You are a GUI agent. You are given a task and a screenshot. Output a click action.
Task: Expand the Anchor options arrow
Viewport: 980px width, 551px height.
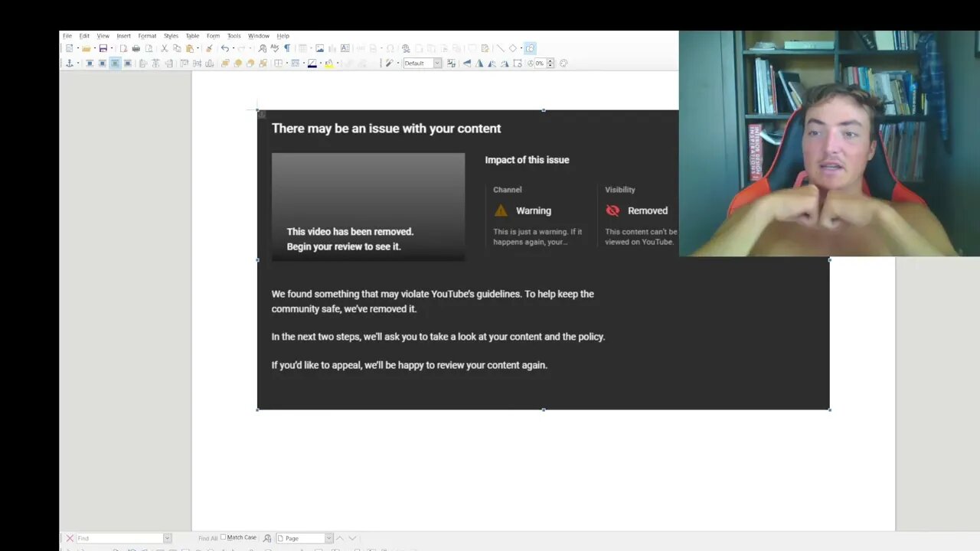pyautogui.click(x=77, y=64)
